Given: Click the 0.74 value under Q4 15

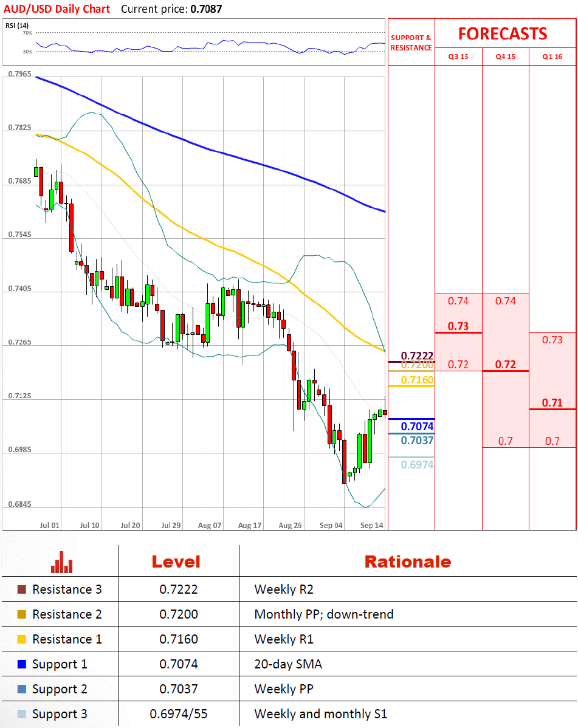Looking at the screenshot, I should [x=506, y=301].
